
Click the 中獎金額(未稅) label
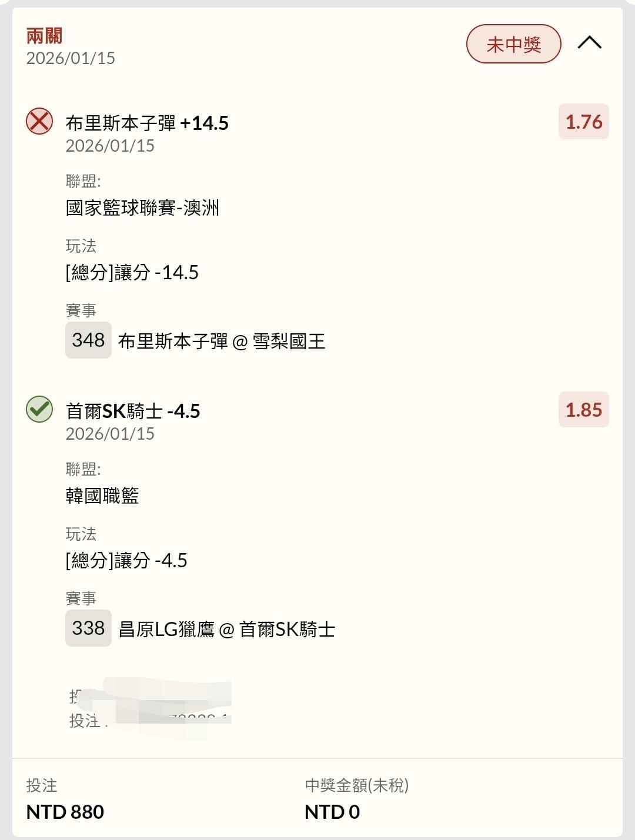click(x=356, y=785)
